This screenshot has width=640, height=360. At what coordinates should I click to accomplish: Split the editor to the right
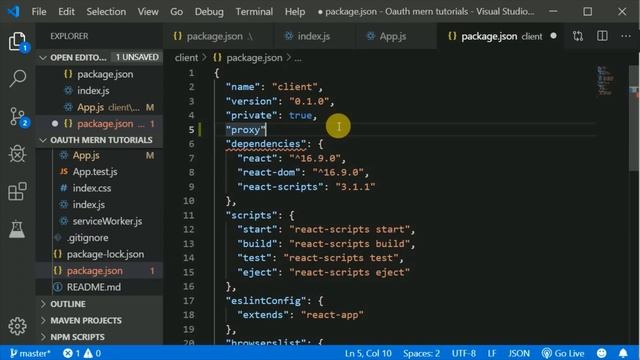602,36
